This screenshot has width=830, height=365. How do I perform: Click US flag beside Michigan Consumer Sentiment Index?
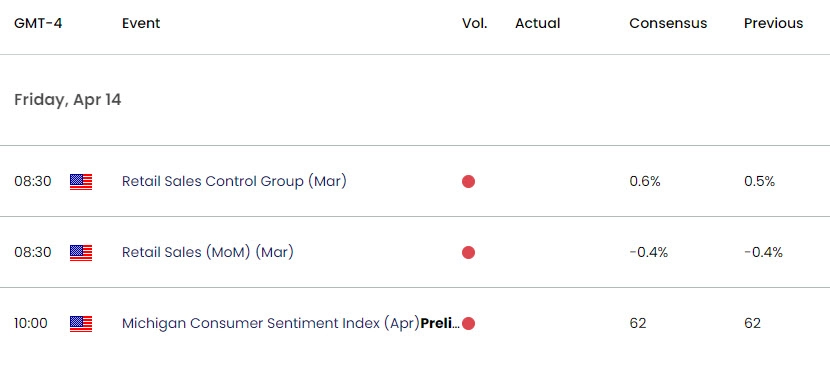81,323
